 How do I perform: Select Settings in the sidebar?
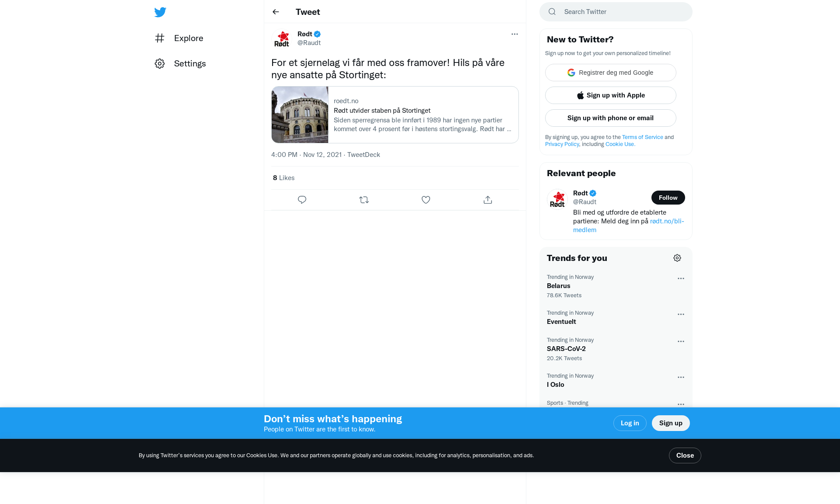[x=190, y=63]
